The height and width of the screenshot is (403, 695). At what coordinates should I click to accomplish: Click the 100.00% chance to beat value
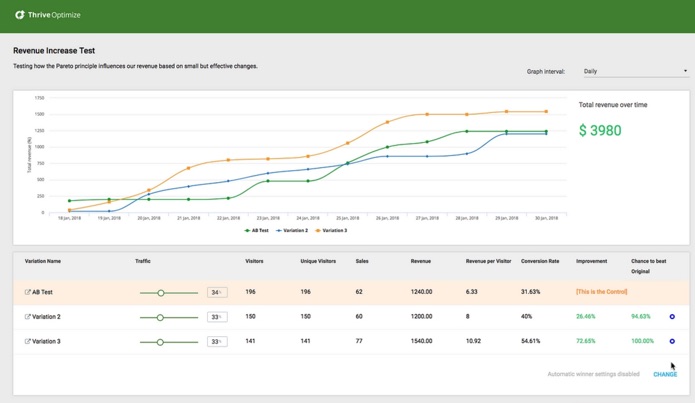(642, 341)
